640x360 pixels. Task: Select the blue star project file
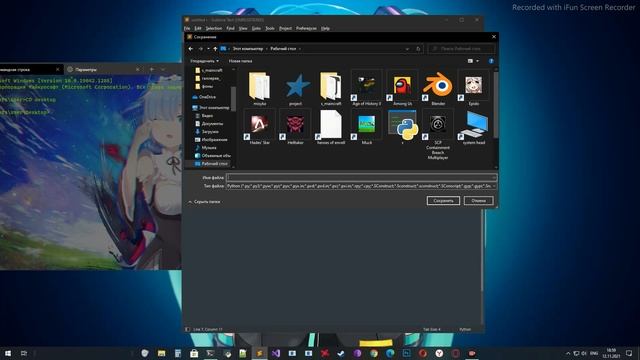click(296, 89)
